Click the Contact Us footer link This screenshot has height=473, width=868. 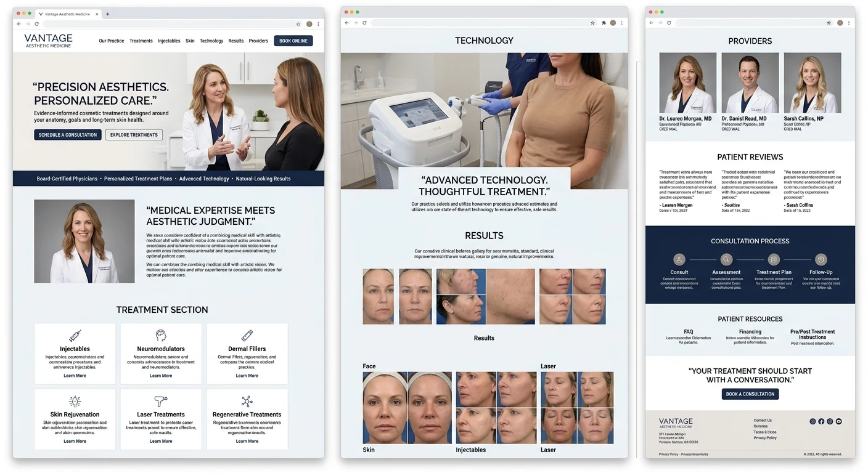click(763, 420)
